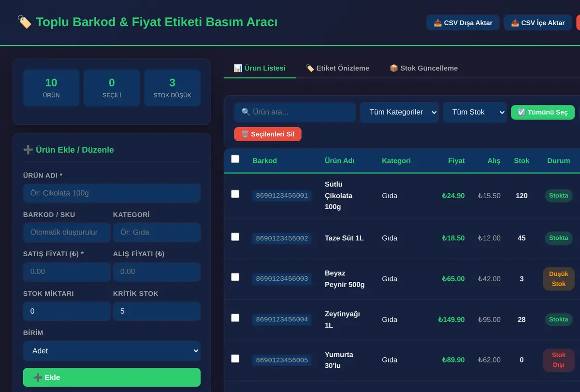Click the price ₺18.50
580x392 pixels.
coord(453,238)
